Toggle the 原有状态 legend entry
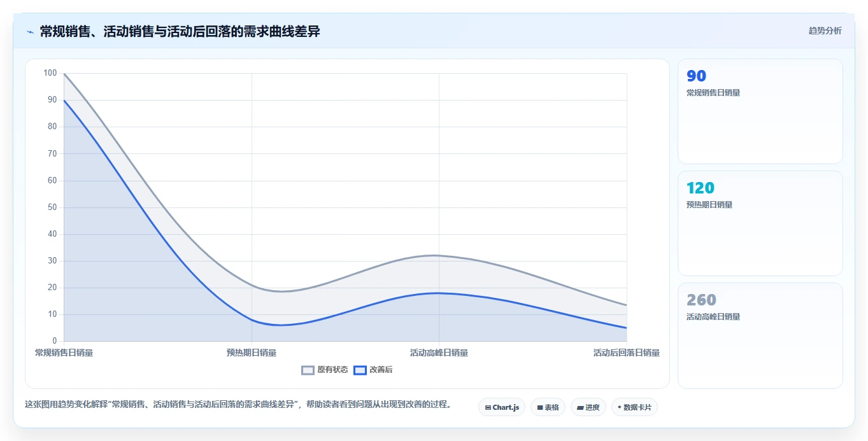The width and height of the screenshot is (868, 441). coord(325,370)
